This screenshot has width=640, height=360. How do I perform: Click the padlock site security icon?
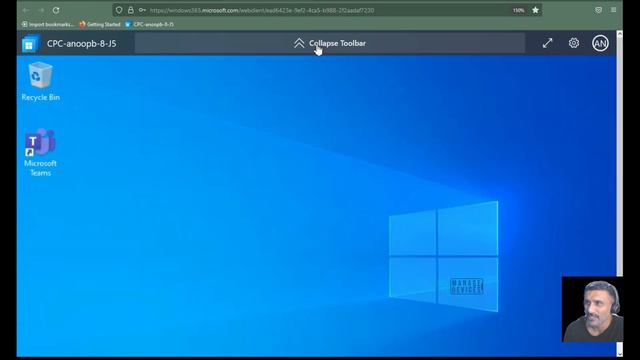[131, 10]
